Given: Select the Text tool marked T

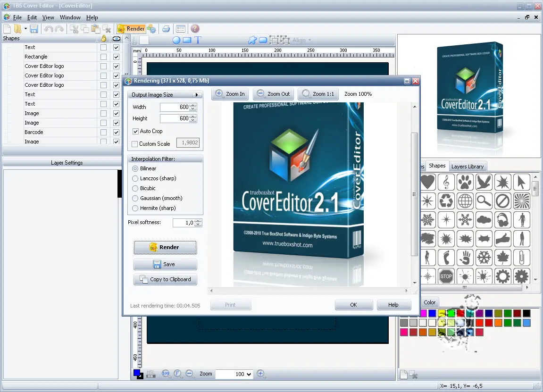Looking at the screenshot, I should pyautogui.click(x=198, y=40).
